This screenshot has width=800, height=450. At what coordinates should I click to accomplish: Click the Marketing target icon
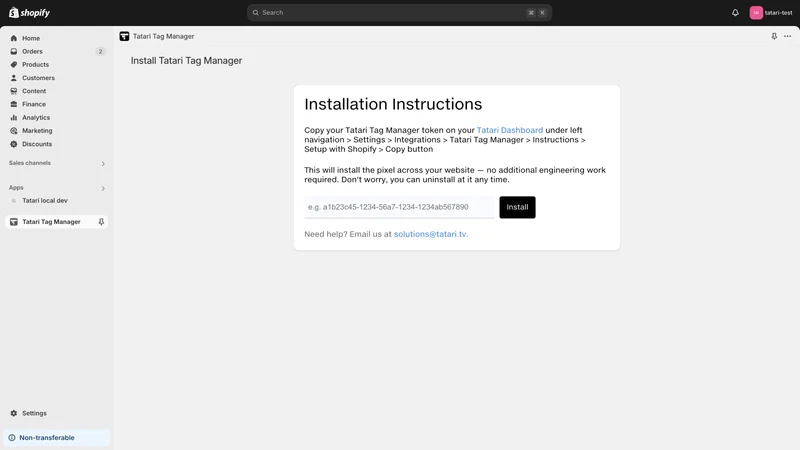(x=14, y=131)
